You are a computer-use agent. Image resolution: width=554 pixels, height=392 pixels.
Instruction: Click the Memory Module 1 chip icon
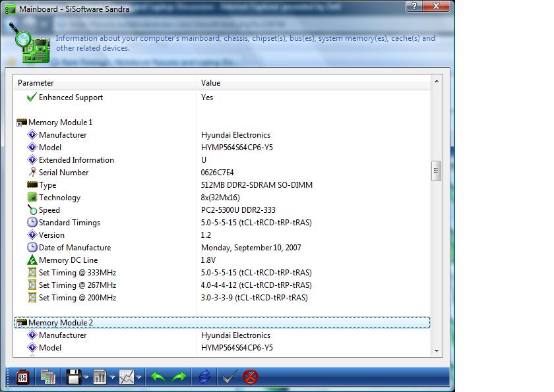(x=22, y=123)
